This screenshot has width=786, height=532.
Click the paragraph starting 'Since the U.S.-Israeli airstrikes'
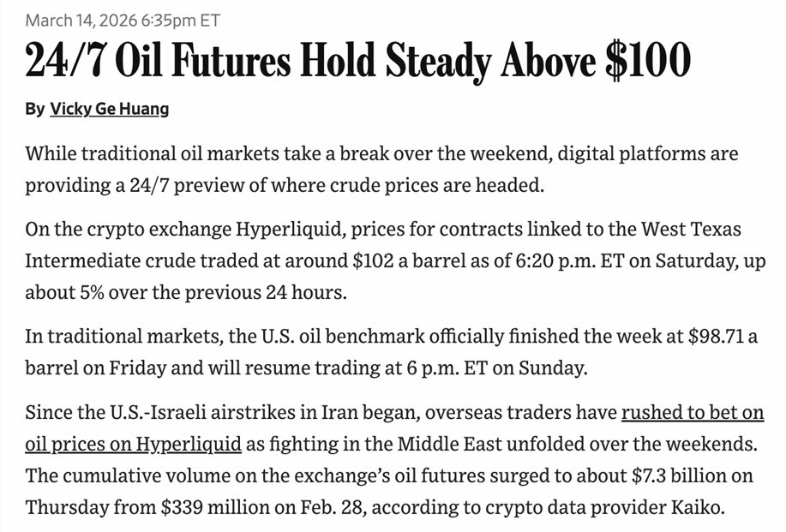[x=394, y=459]
